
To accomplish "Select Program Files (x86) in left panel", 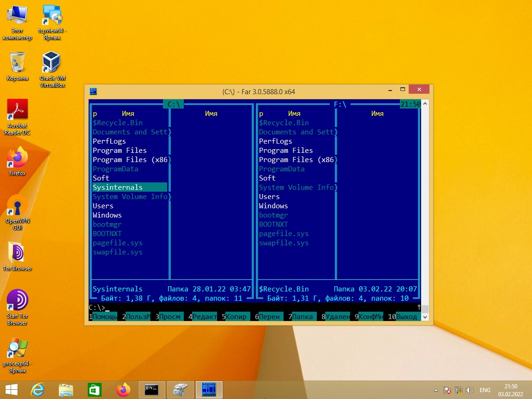I will click(131, 159).
